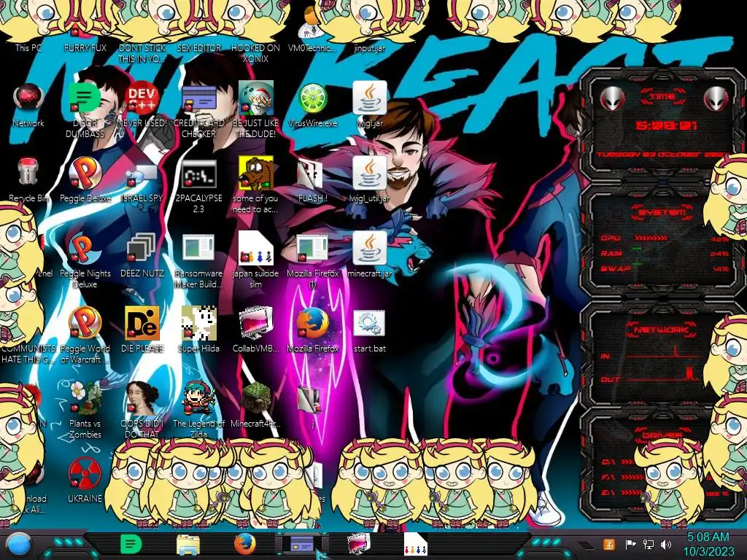747x560 pixels.
Task: Open the CollabVMB desktop icon
Action: [256, 330]
